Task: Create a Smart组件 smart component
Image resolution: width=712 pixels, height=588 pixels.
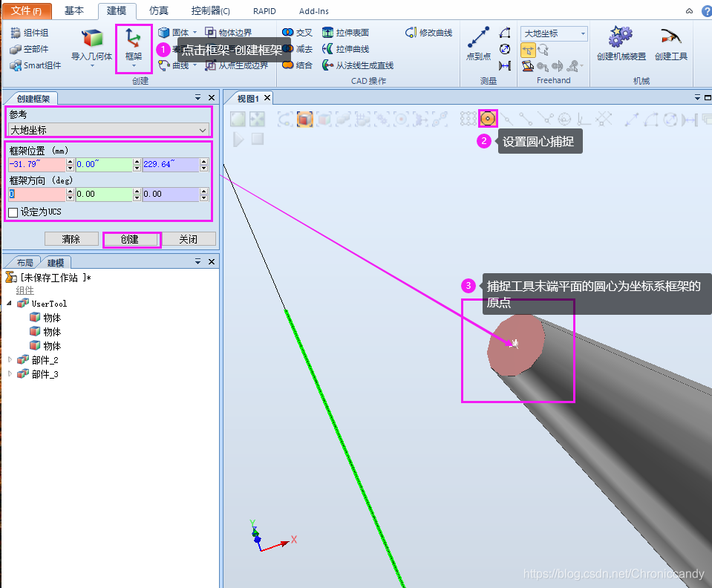Action: 35,65
